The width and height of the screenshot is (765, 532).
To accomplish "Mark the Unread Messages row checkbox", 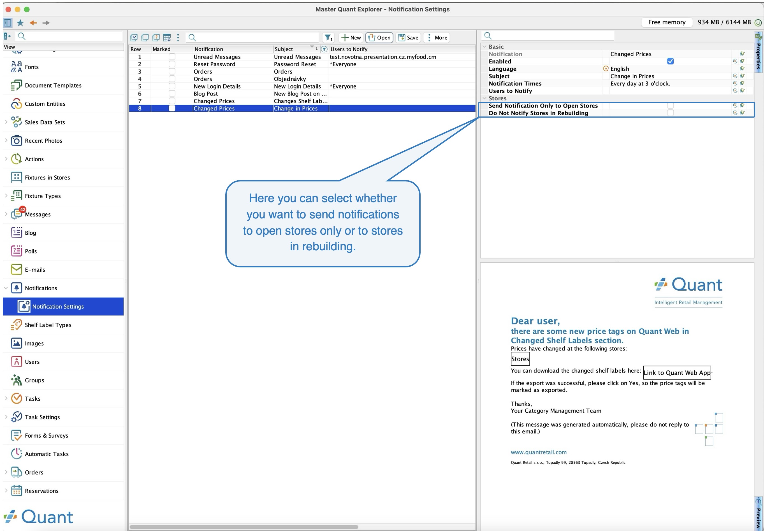I will pyautogui.click(x=172, y=57).
